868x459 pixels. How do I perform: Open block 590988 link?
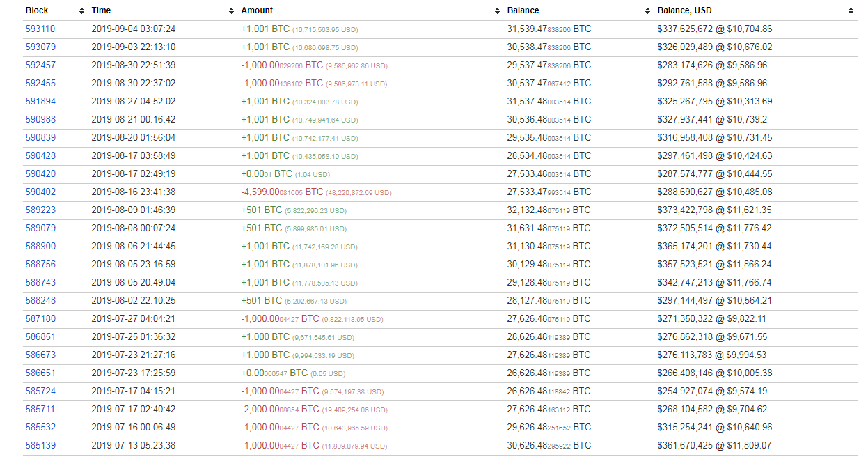(40, 120)
